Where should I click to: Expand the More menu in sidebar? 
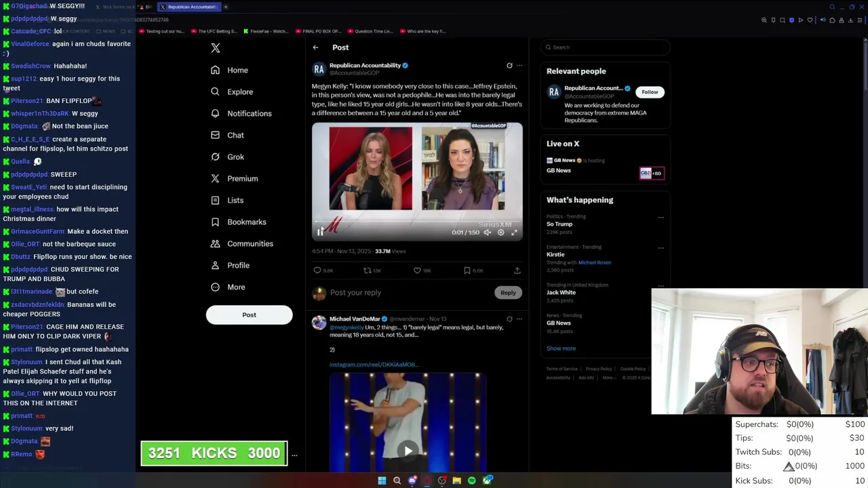point(228,287)
